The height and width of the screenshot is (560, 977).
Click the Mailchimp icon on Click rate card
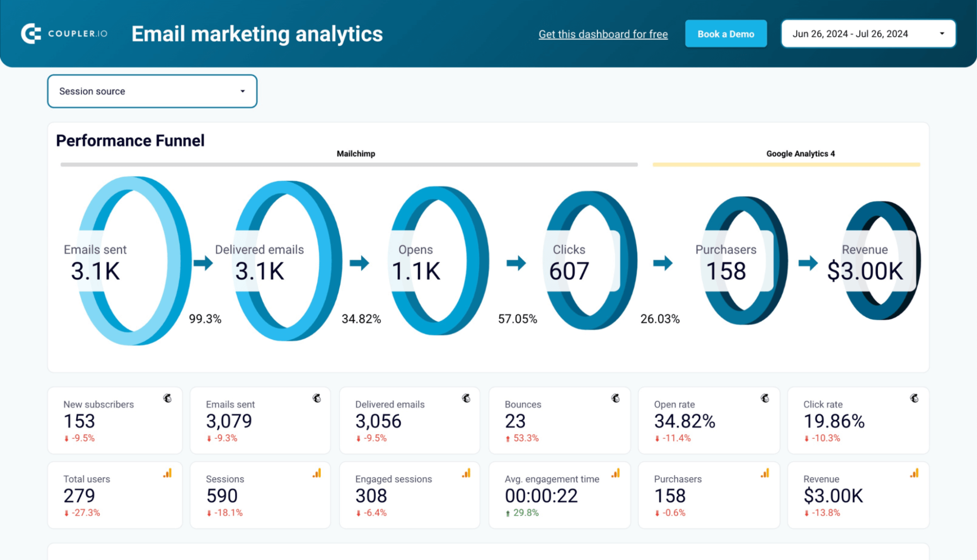[x=915, y=398]
